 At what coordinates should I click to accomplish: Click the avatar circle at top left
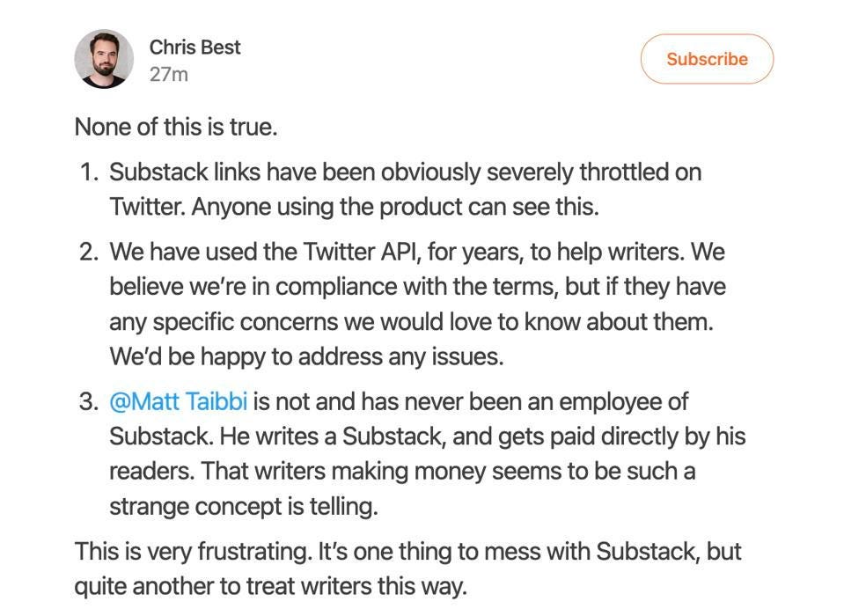(x=103, y=58)
